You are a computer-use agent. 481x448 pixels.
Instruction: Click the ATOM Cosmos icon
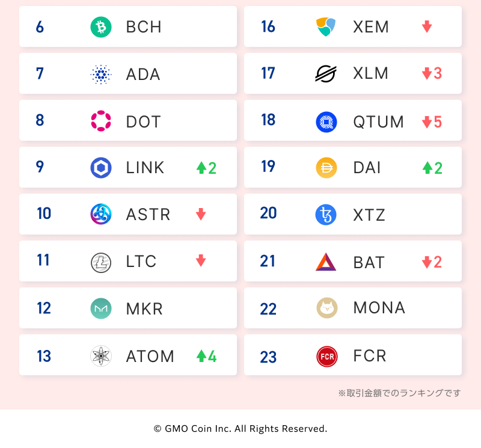[101, 356]
